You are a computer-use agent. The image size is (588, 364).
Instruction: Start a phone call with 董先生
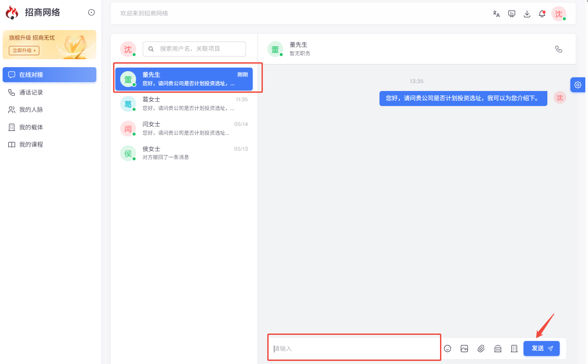tap(558, 49)
